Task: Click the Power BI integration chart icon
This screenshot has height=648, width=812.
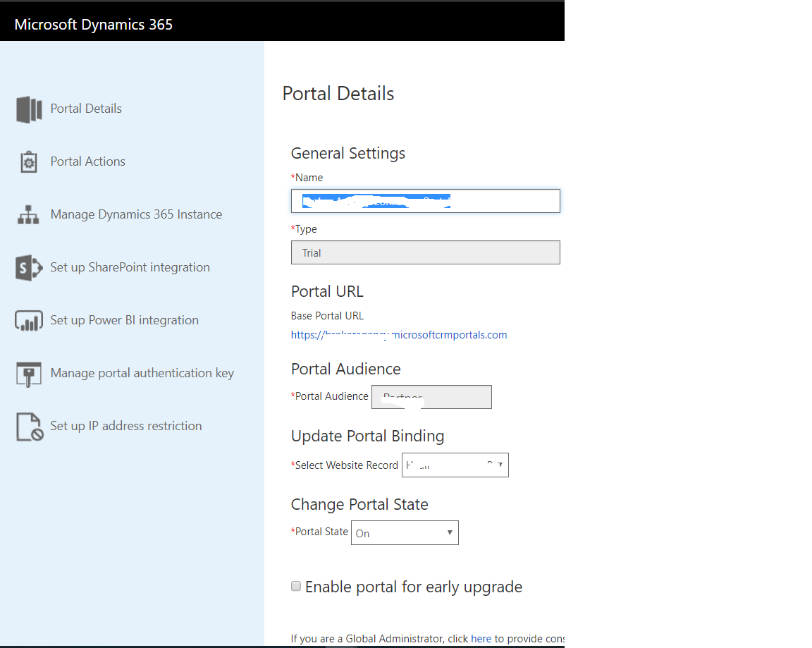Action: point(29,321)
